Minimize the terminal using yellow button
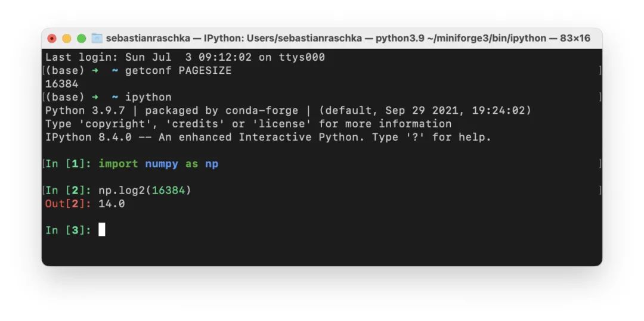Screen dimensions: 644x321 tap(67, 38)
